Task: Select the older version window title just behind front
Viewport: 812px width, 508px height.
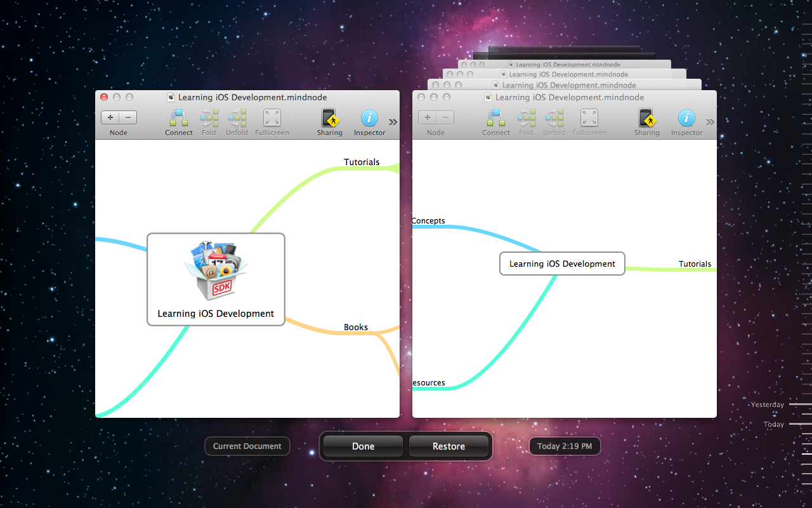Action: tap(569, 85)
